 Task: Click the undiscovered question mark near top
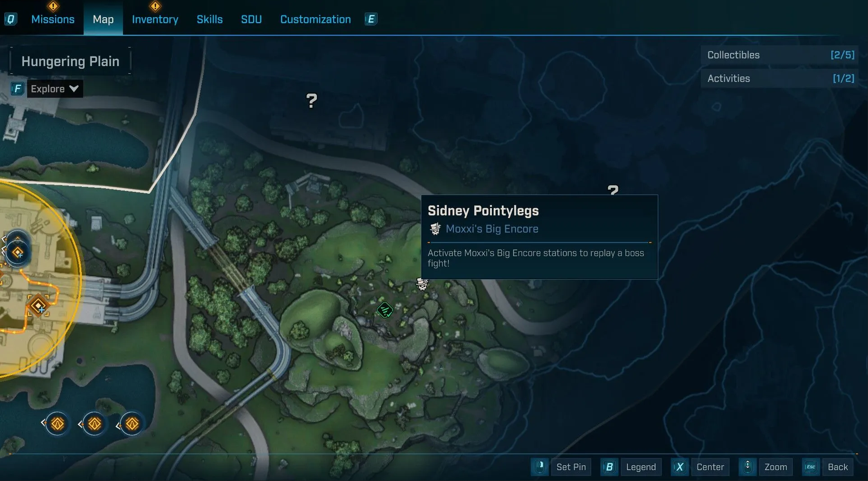311,100
